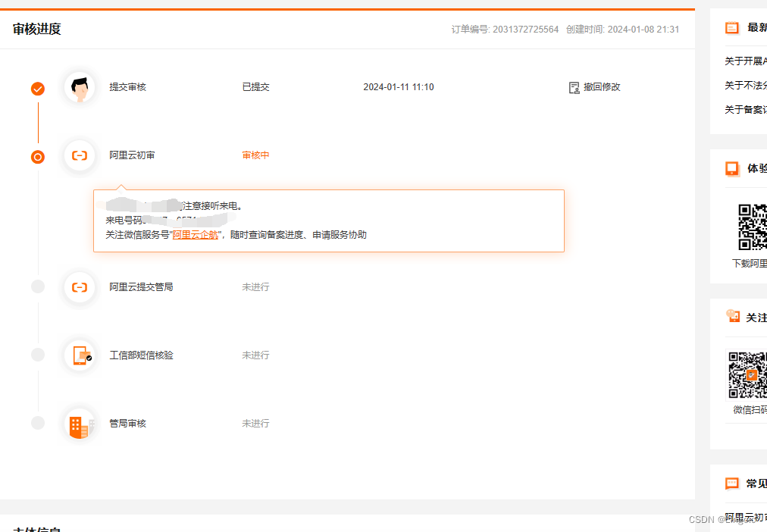Click the 已提交 status text
The image size is (767, 532).
256,87
